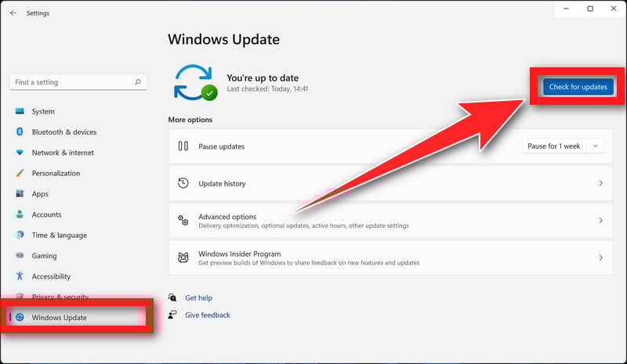Open the Give feedback link
This screenshot has width=627, height=364.
(x=207, y=315)
